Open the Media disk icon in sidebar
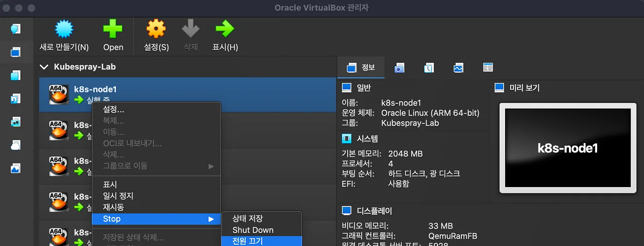The image size is (644, 246). point(16,98)
